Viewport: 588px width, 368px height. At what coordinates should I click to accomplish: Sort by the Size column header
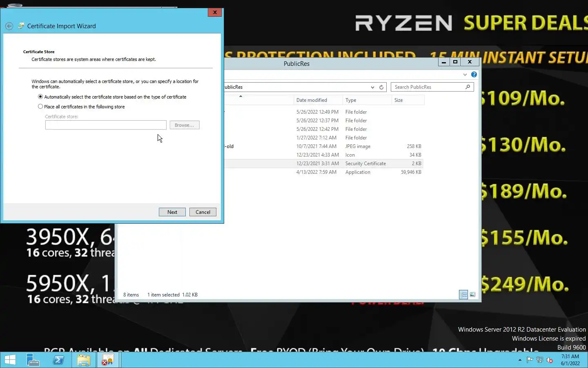pyautogui.click(x=408, y=100)
